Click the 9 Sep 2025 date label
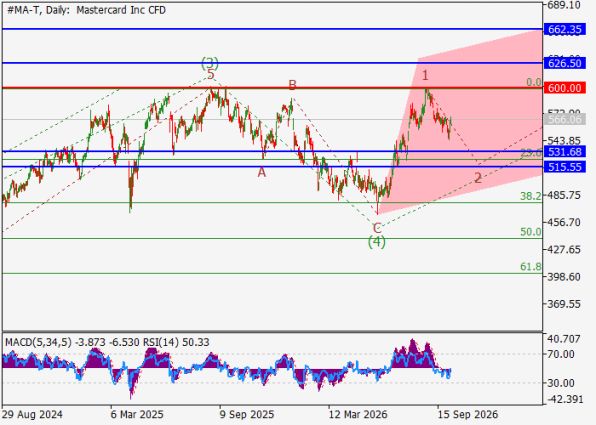596x425 pixels. (246, 414)
